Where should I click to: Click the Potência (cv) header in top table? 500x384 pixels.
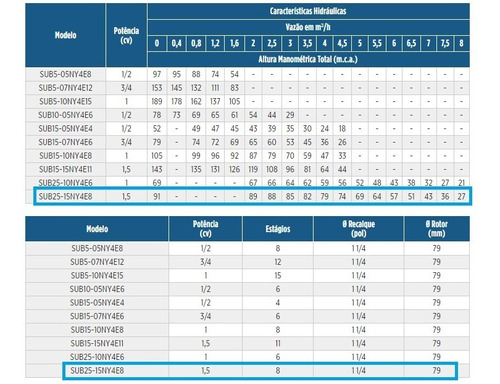coord(126,35)
